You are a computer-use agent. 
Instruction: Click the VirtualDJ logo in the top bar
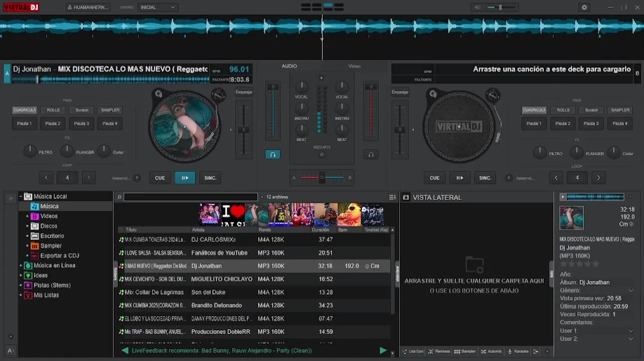click(20, 8)
